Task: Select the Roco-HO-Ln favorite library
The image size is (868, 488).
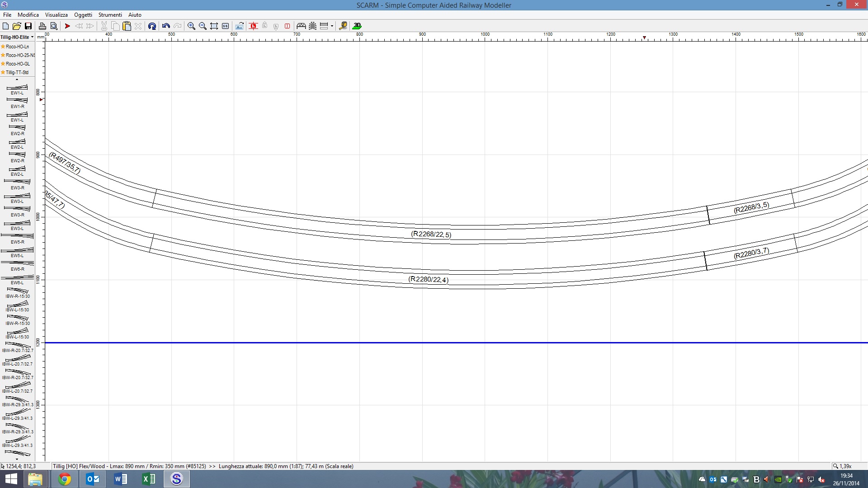Action: (17, 47)
